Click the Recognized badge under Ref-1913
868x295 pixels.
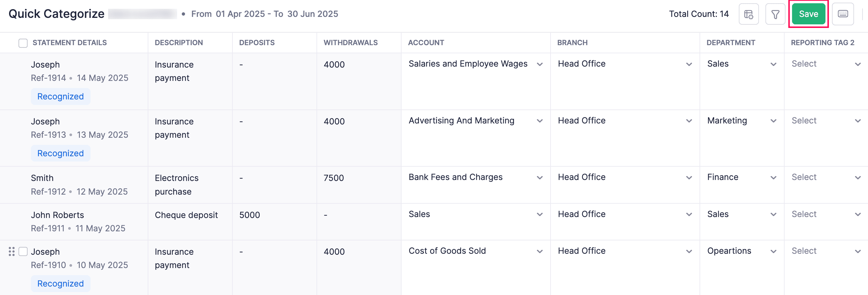(x=61, y=153)
